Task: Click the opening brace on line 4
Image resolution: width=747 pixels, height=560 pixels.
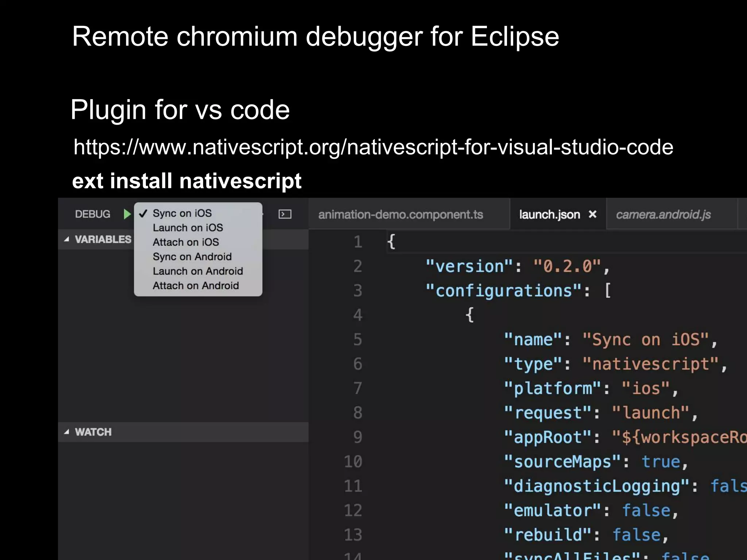Action: tap(470, 315)
